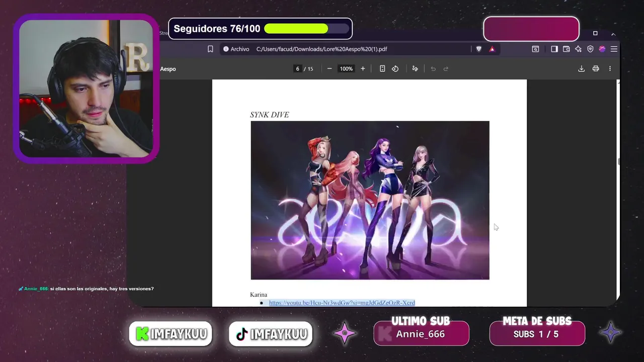Zoom in with the plus button
The image size is (644, 362).
tap(363, 68)
